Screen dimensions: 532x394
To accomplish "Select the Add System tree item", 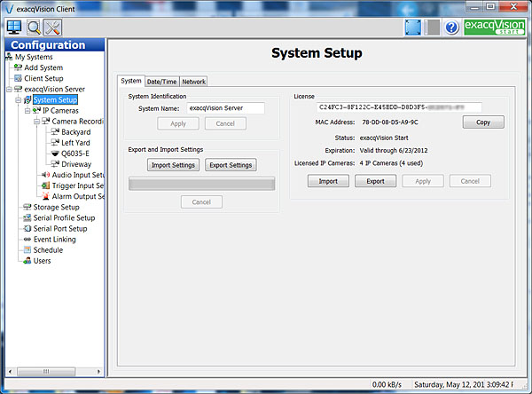I will click(x=43, y=67).
